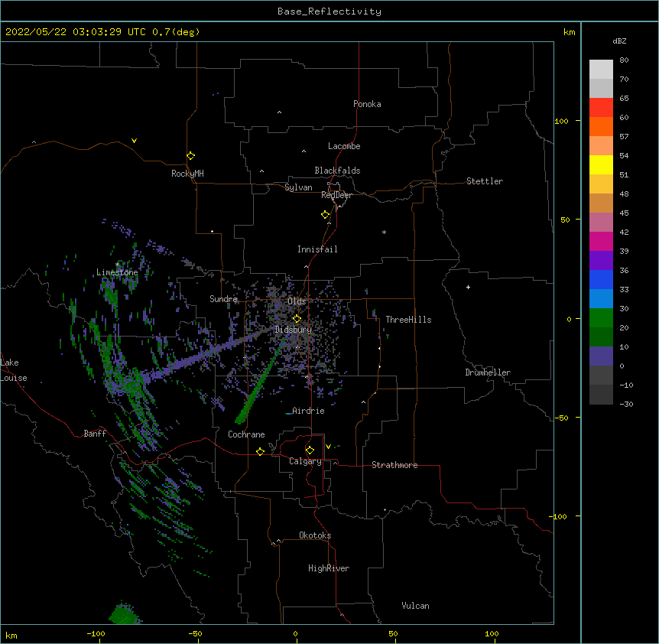Click the Banff label
Viewport: 659px width, 644px height.
(x=95, y=434)
